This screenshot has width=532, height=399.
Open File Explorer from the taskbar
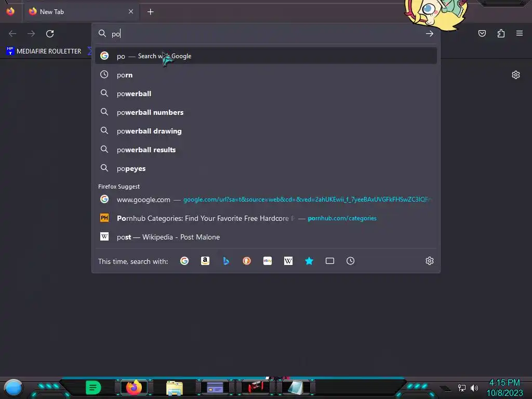[175, 388]
